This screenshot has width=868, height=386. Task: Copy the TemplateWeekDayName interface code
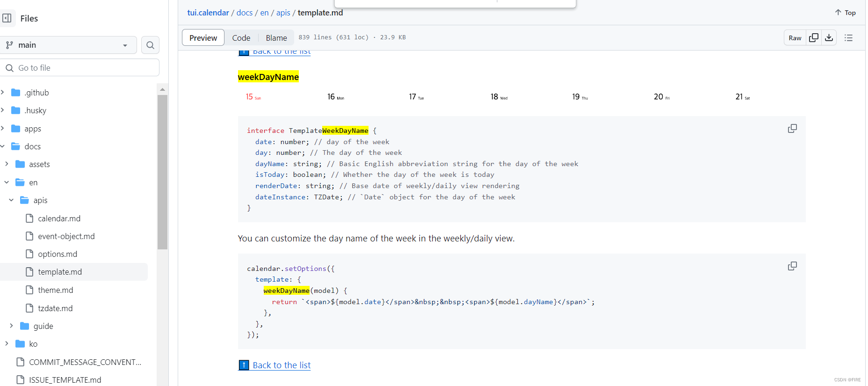[792, 129]
